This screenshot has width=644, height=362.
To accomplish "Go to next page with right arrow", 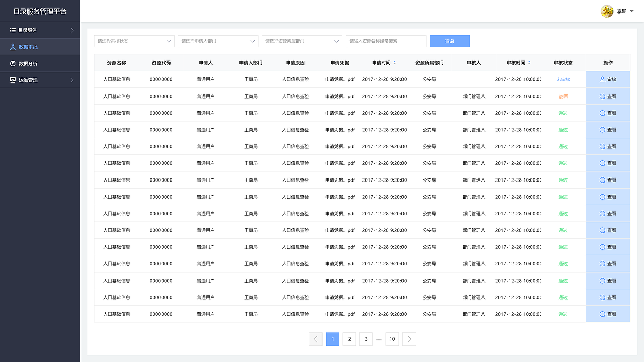I will point(409,339).
